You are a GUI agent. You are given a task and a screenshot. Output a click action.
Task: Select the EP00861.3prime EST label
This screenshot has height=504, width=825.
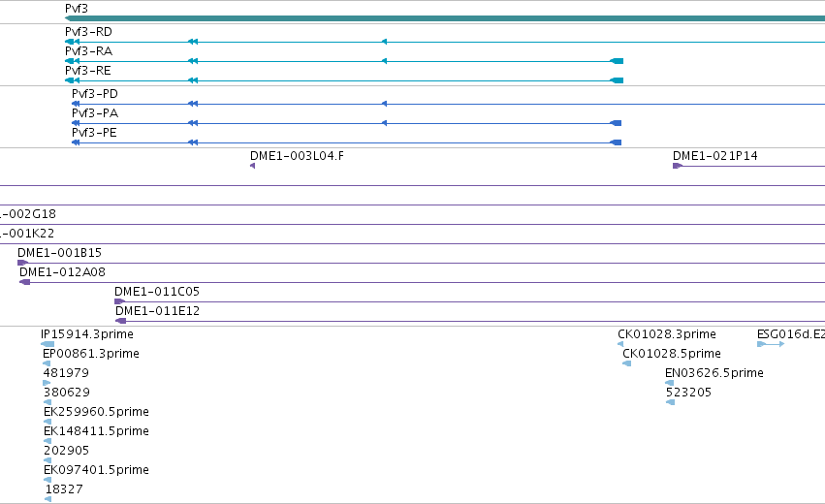tap(90, 354)
